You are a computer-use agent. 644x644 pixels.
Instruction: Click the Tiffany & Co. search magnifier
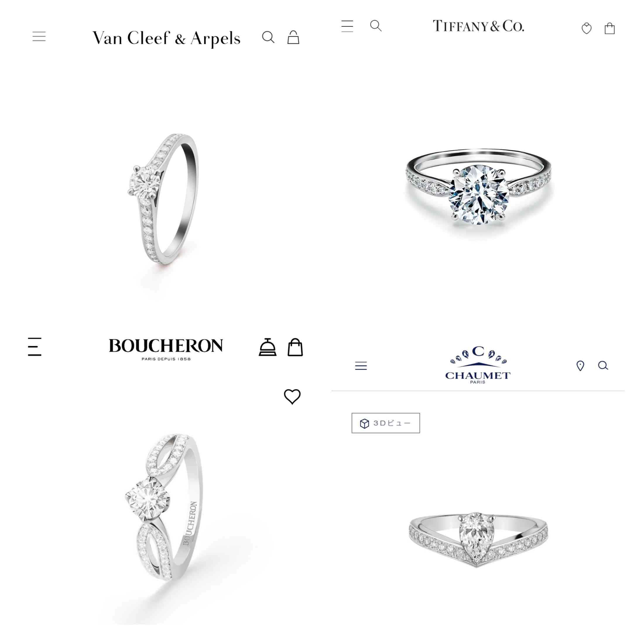(376, 26)
